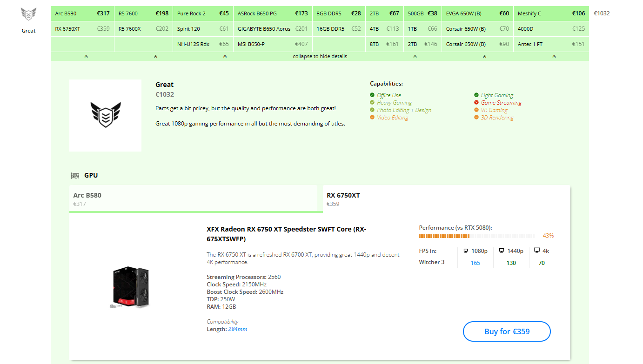Screen dimensions: 643x364
Task: Click the 43% performance percentage label
Action: [548, 236]
